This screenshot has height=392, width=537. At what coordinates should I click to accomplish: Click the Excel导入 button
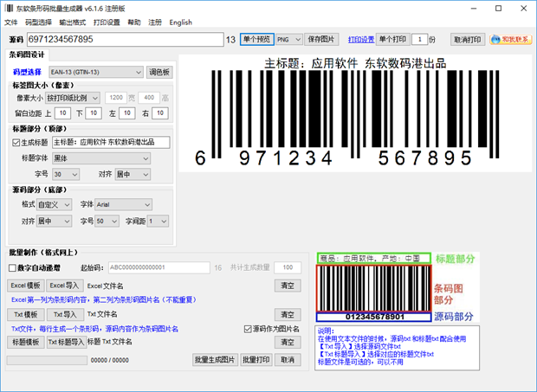pyautogui.click(x=64, y=286)
